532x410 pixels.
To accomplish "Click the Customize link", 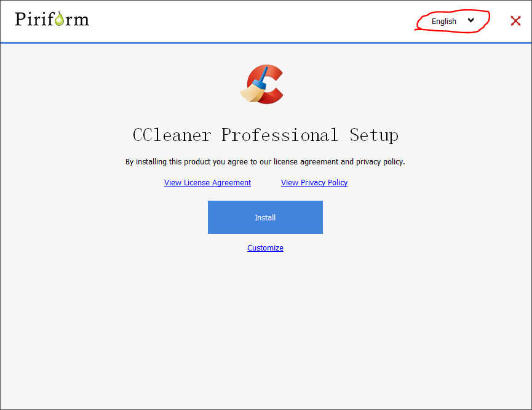I will tap(265, 248).
